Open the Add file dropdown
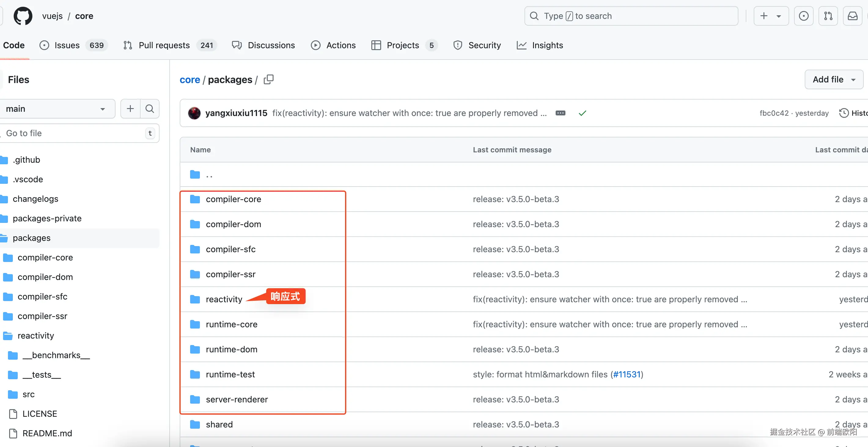The image size is (868, 447). coord(834,79)
